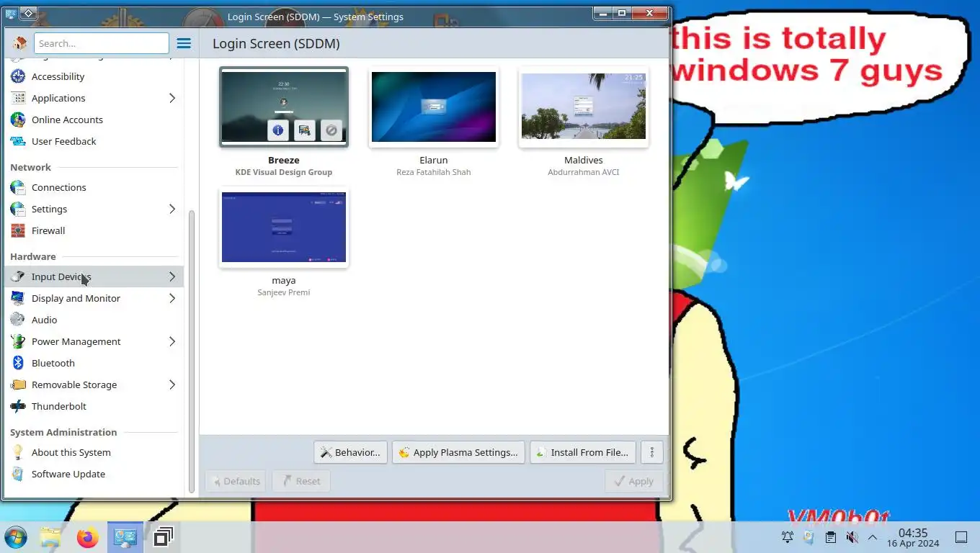The height and width of the screenshot is (553, 980).
Task: Click the Bluetooth icon in the sidebar
Action: pos(18,363)
